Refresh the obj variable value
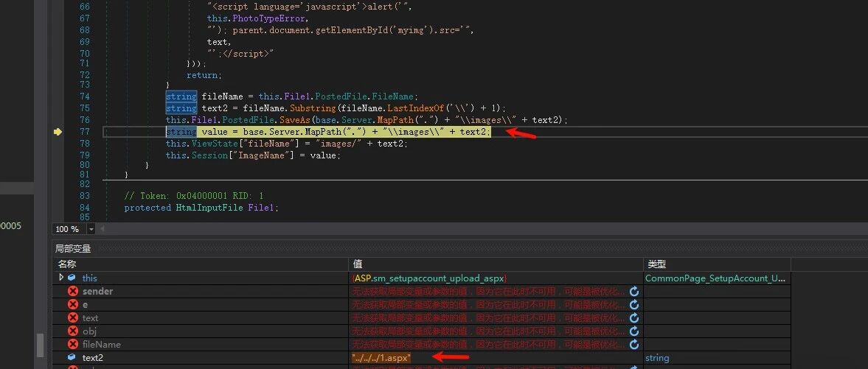 634,331
